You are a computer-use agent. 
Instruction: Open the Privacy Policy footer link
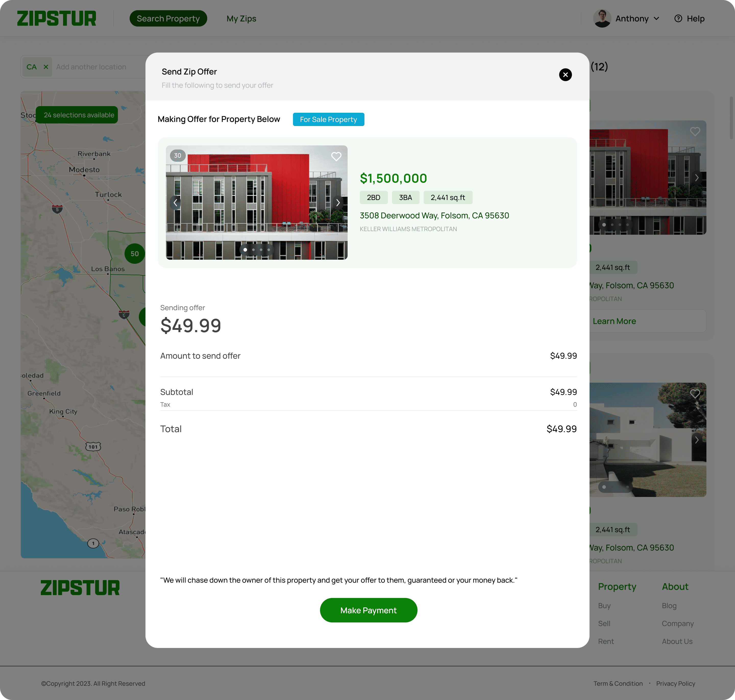tap(676, 684)
